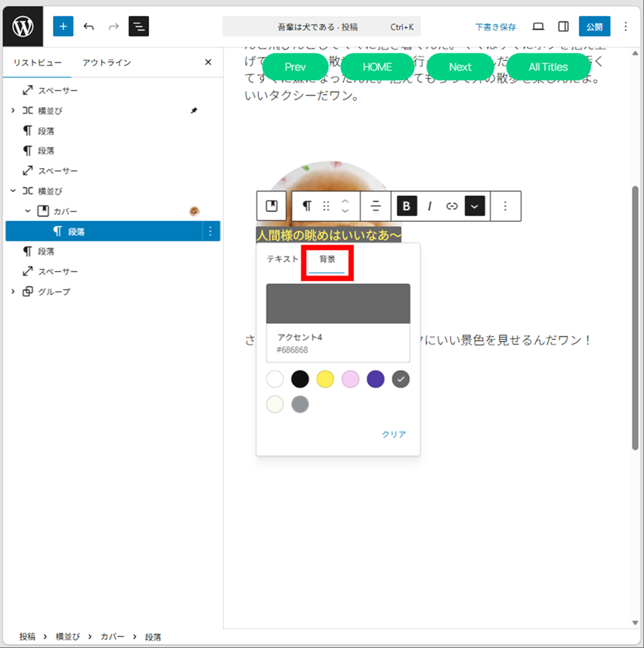Open the block inserter plus button
Image resolution: width=644 pixels, height=648 pixels.
(63, 27)
